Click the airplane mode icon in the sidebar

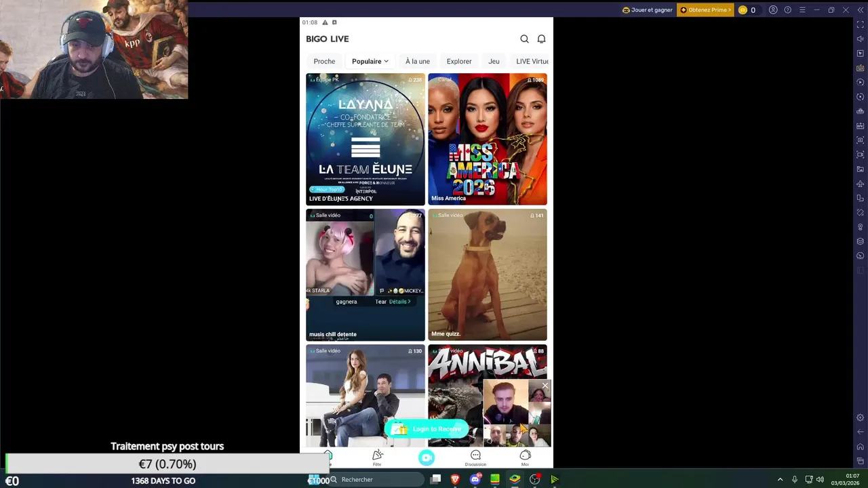pos(861,184)
